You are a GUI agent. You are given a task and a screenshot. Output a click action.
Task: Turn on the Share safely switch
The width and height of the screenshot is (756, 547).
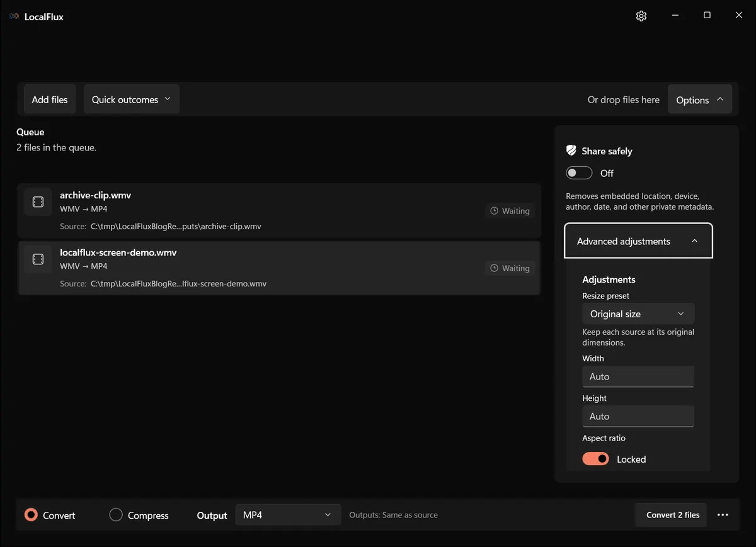(579, 173)
